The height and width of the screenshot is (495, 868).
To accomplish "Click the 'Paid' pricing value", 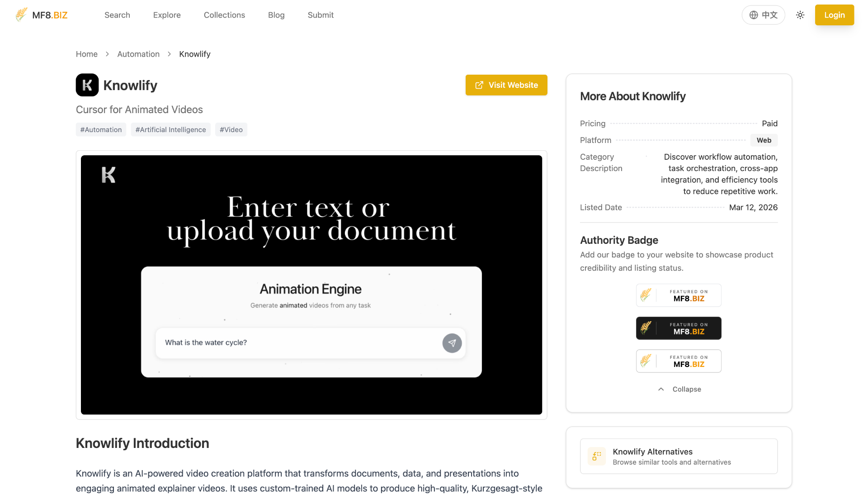I will click(769, 124).
